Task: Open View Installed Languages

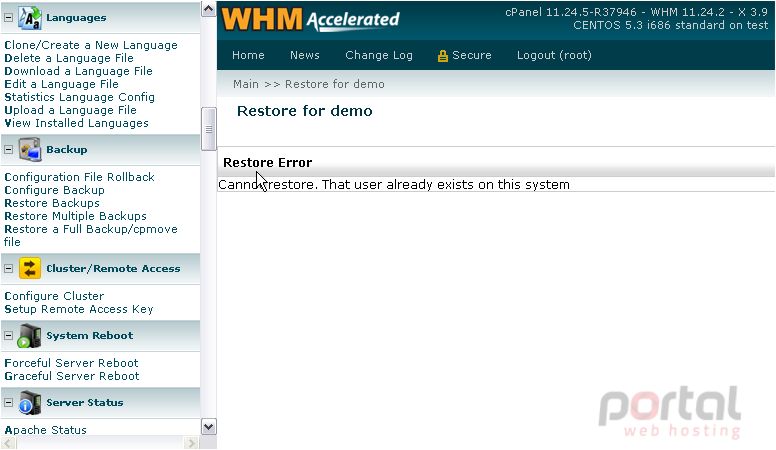Action: [x=77, y=123]
